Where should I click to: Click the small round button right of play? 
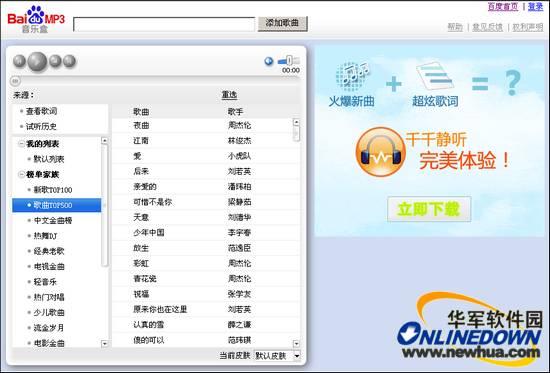(55, 61)
